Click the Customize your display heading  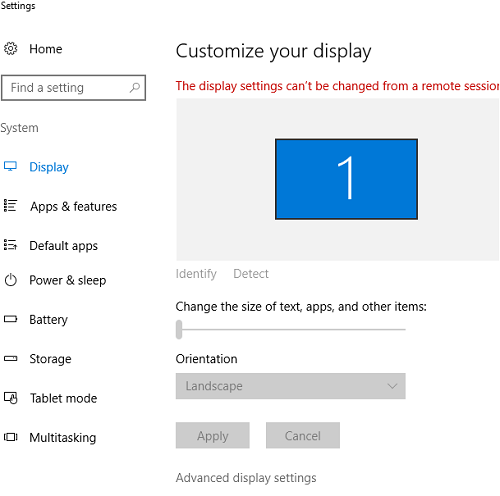coord(273,51)
